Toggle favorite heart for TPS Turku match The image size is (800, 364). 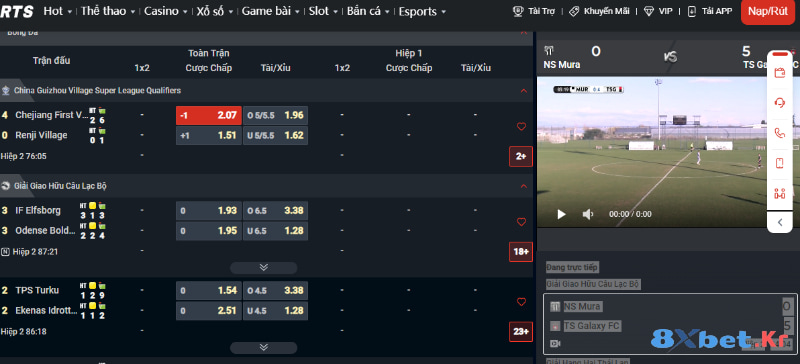point(521,302)
